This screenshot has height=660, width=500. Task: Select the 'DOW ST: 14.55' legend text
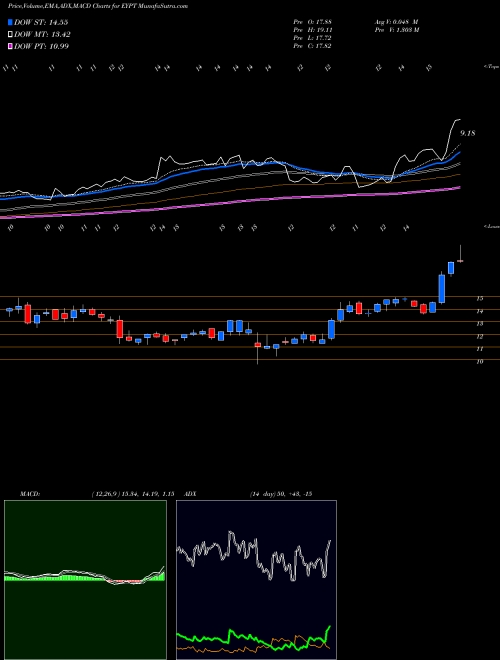[41, 22]
